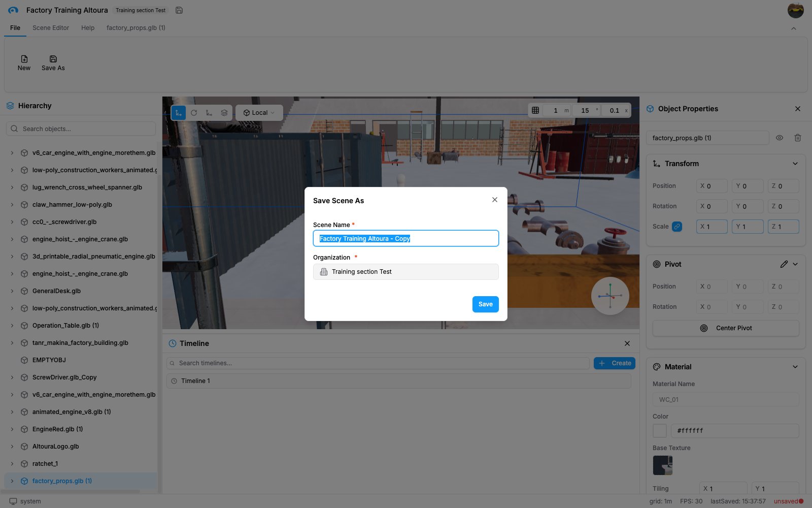
Task: Select the rotate tool in the viewport toolbar
Action: tap(194, 113)
